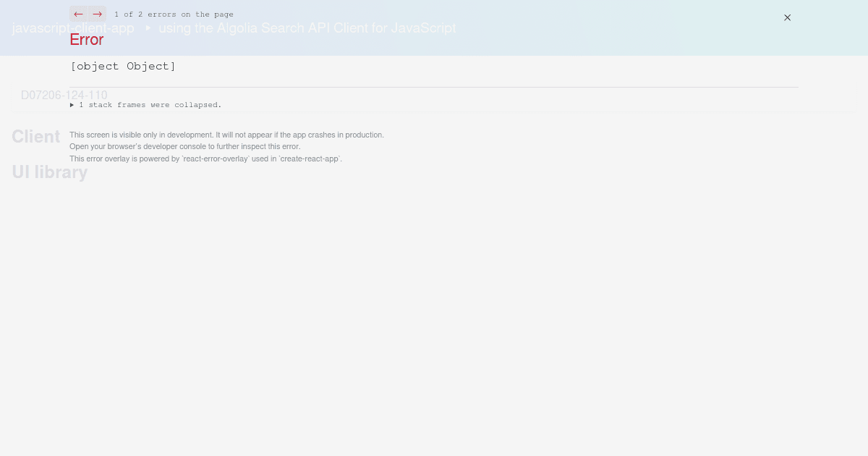
Task: Go to the next error arrow
Action: tap(98, 14)
